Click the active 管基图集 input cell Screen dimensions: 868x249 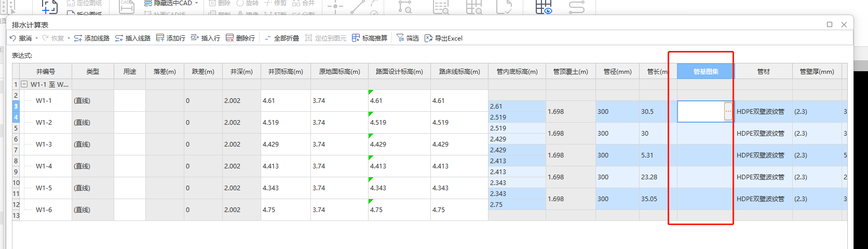click(701, 111)
